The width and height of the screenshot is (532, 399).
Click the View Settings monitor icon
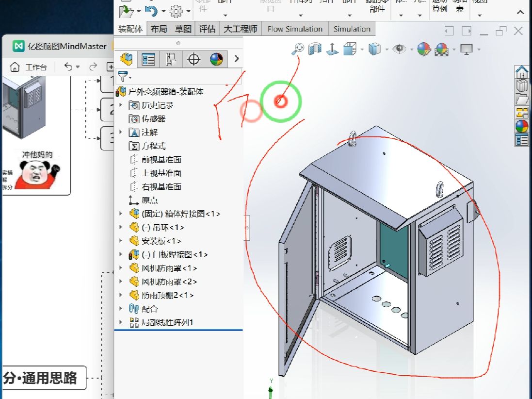(x=467, y=49)
